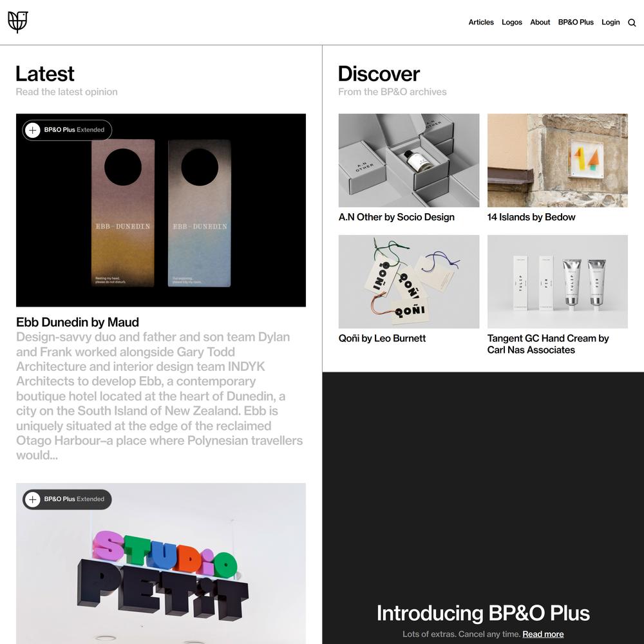
Task: Open the Ebb Dunedin door hanger image
Action: coord(161,211)
